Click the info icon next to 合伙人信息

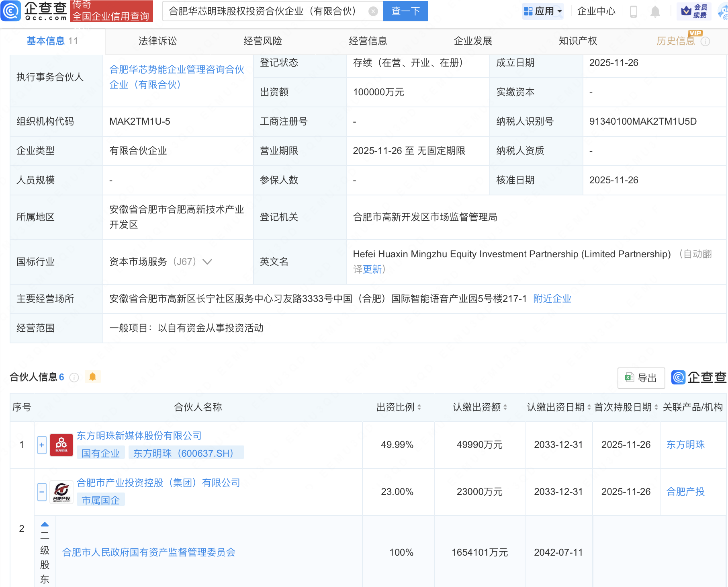(74, 377)
